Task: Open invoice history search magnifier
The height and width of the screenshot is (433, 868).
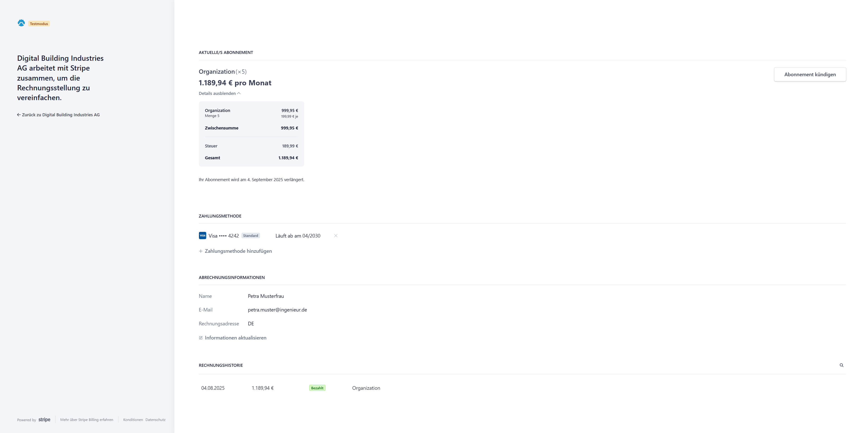Action: (841, 365)
